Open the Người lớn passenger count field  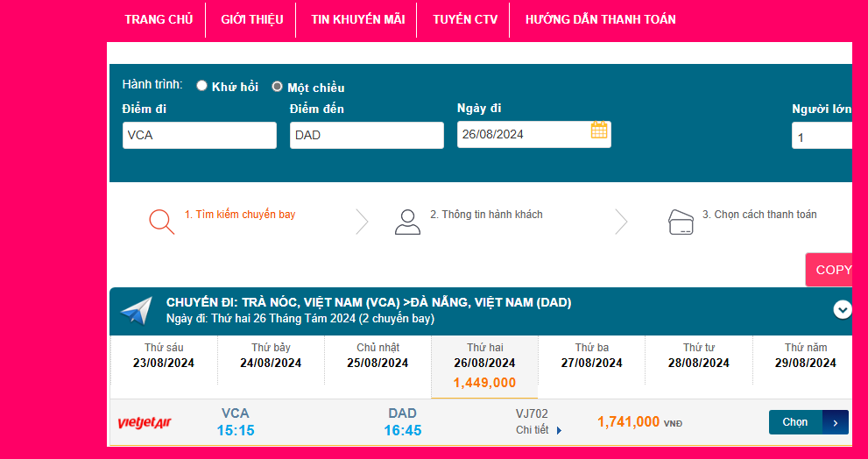point(822,138)
